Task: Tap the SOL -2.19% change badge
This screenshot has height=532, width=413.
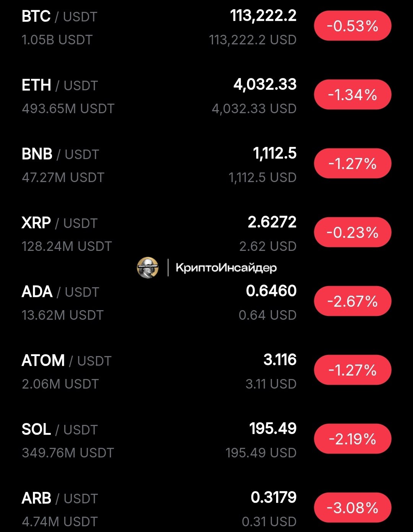Action: [x=353, y=439]
